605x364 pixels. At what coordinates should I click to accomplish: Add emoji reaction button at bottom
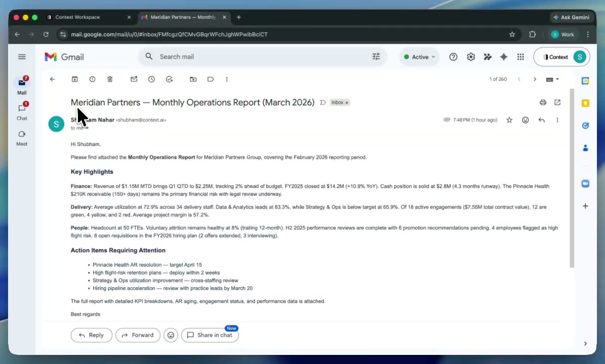[x=170, y=335]
